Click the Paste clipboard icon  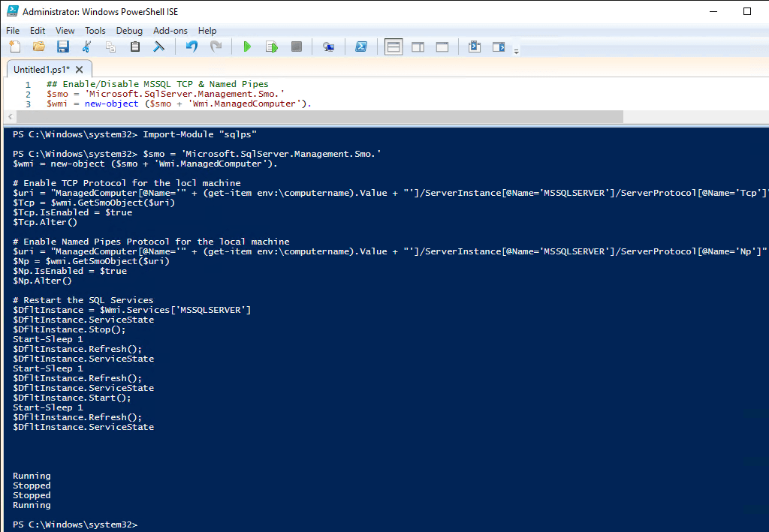coord(135,47)
